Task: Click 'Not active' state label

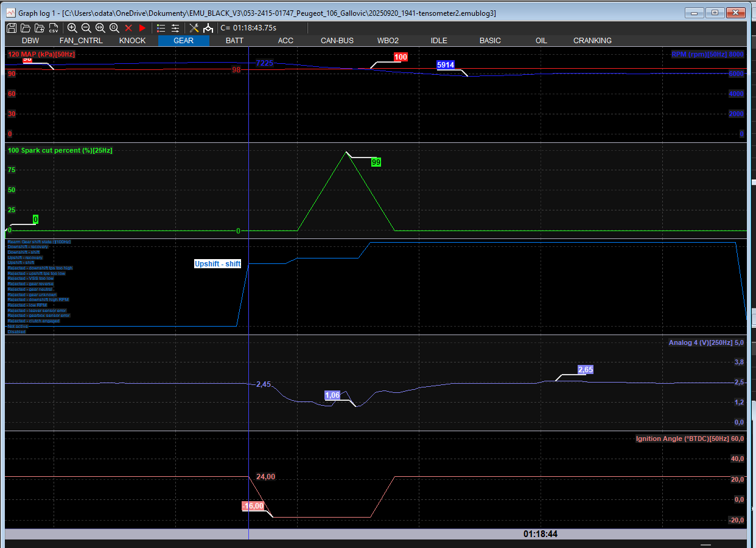Action: point(18,327)
